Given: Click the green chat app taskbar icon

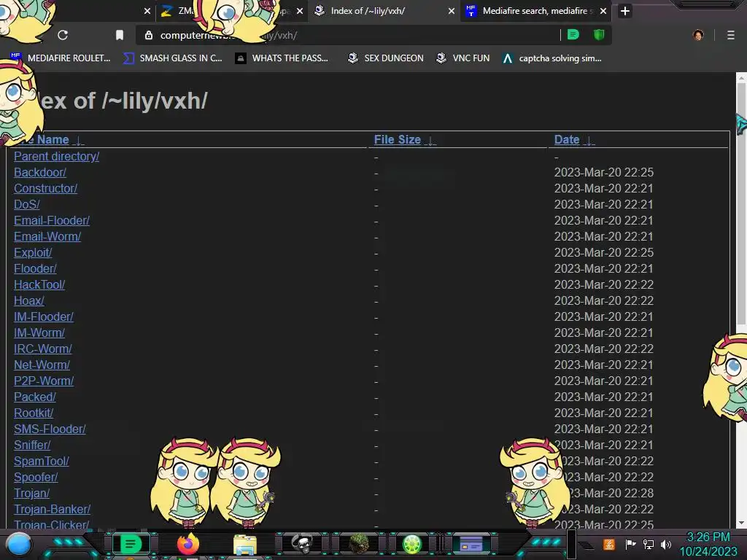Looking at the screenshot, I should click(x=130, y=544).
